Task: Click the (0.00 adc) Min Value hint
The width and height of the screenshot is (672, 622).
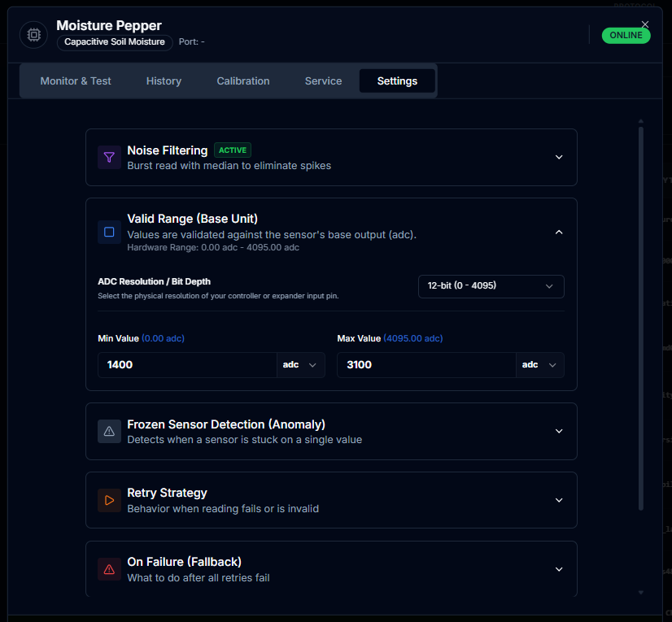Action: point(163,338)
